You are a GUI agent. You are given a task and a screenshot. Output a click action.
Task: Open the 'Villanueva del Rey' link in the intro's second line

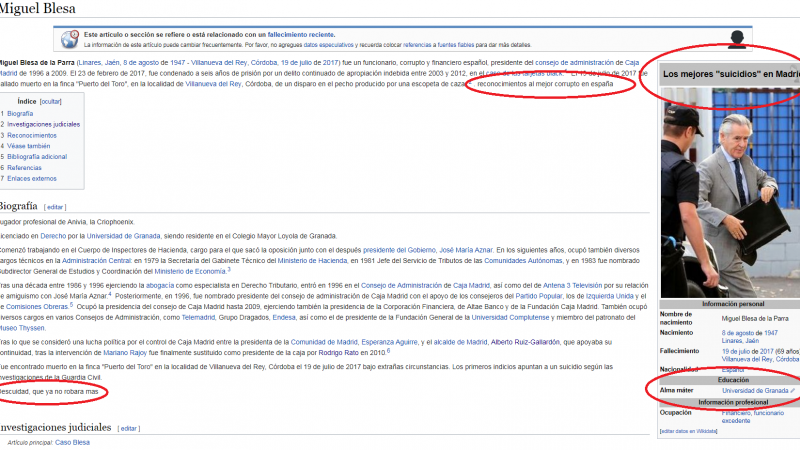(213, 84)
